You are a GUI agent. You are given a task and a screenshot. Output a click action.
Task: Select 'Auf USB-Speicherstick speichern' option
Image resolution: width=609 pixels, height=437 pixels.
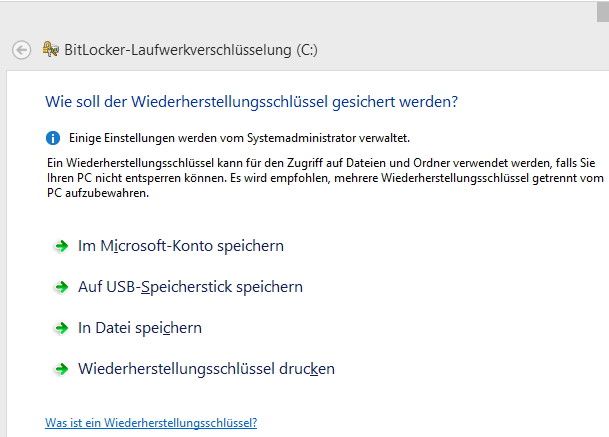[190, 287]
